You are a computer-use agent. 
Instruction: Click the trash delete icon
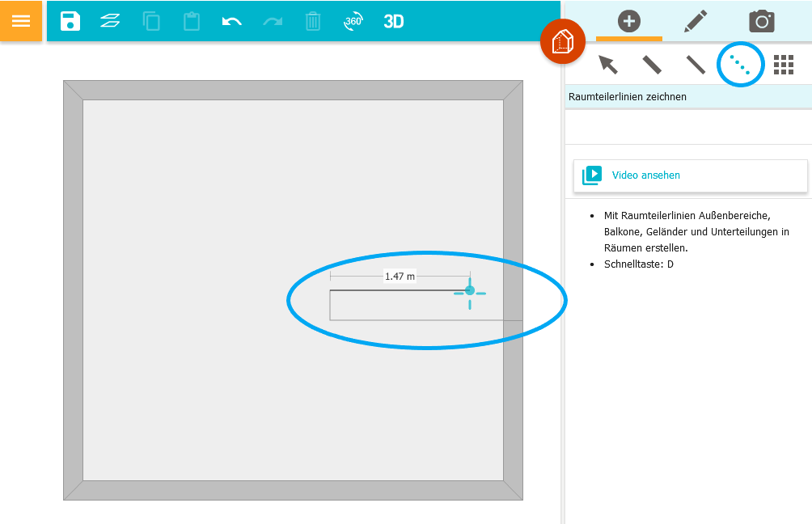tap(313, 21)
